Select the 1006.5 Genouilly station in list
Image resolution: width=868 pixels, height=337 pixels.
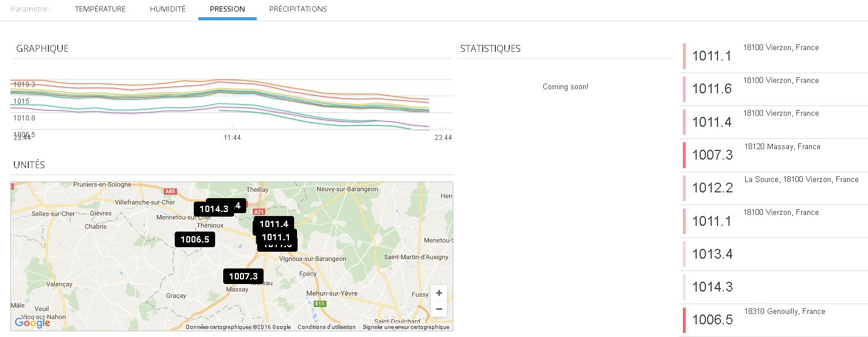(773, 320)
